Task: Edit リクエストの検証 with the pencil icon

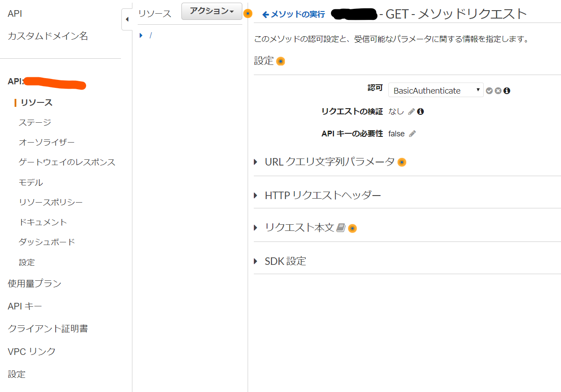Action: point(411,112)
